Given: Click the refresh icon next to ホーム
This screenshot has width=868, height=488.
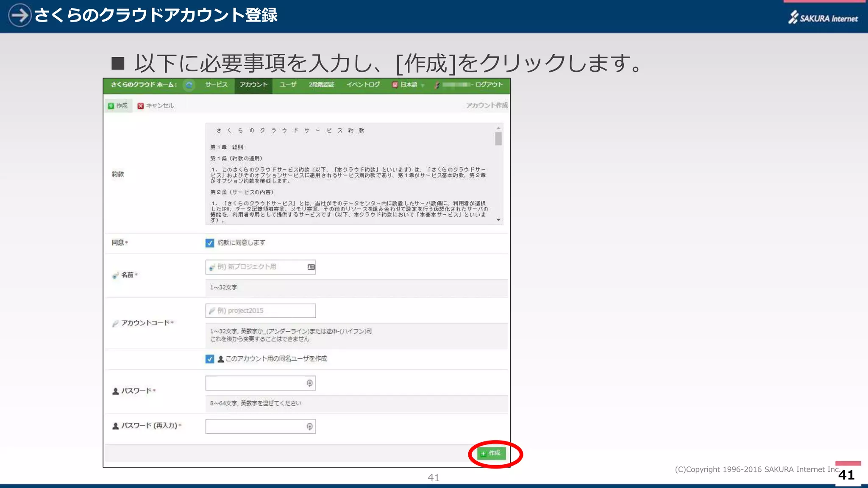Looking at the screenshot, I should click(189, 85).
